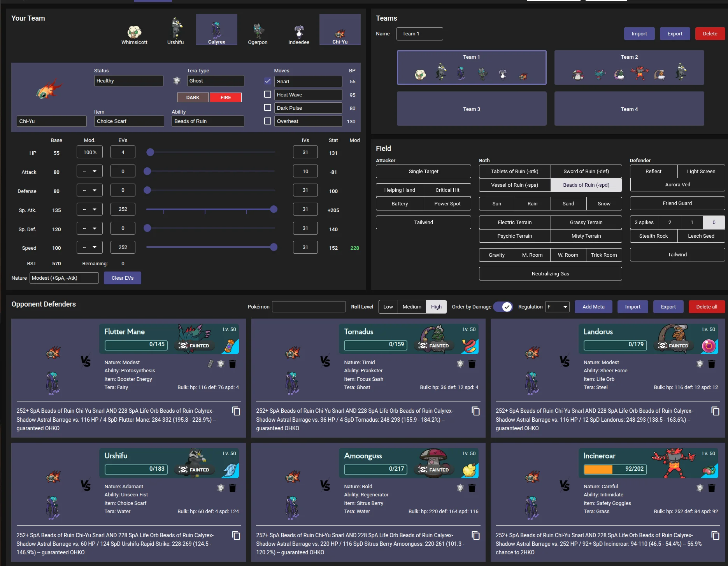Copy Tornadus damage calc text
Screen dimensions: 728x566
(476, 411)
